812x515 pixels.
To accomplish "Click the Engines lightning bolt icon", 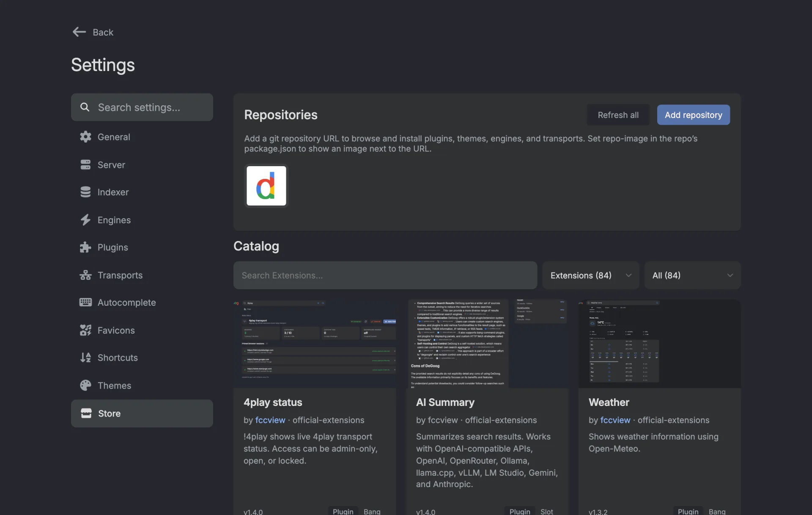I will 85,220.
